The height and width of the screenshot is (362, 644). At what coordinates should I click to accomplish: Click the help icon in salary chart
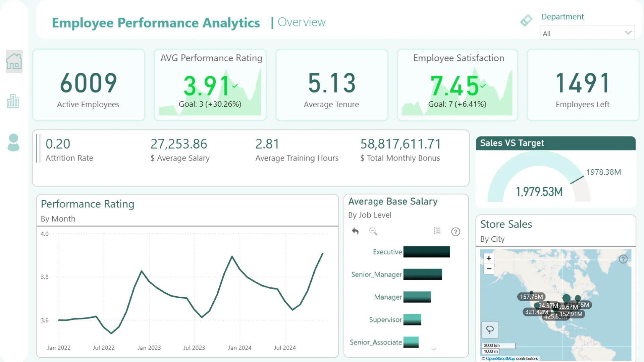click(x=455, y=232)
